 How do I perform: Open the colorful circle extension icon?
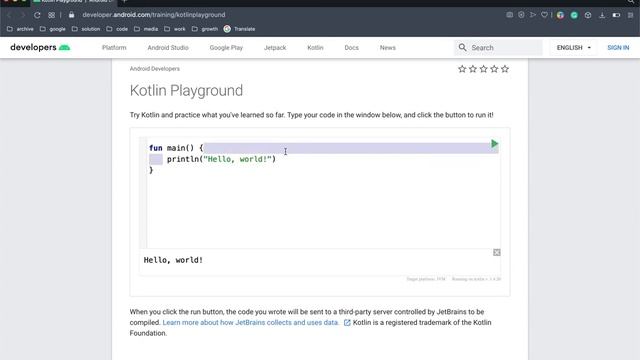pyautogui.click(x=560, y=15)
